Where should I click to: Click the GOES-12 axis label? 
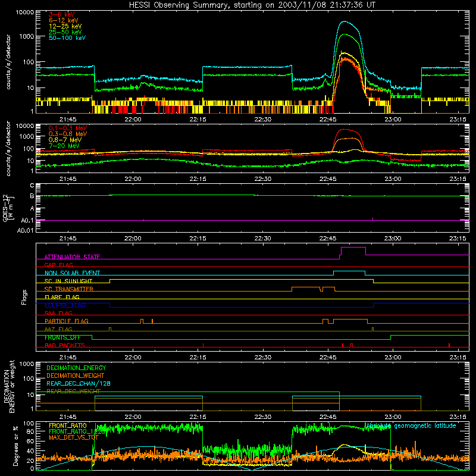(8, 208)
